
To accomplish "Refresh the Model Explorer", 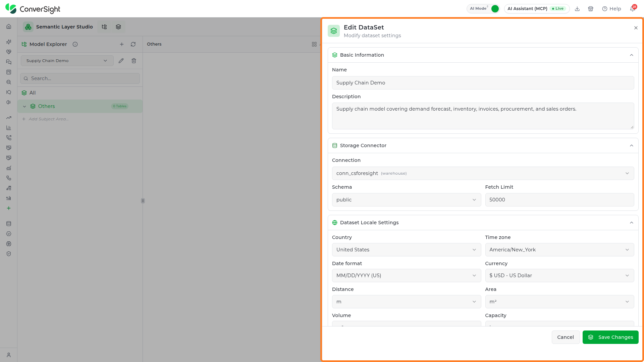I will click(x=133, y=44).
